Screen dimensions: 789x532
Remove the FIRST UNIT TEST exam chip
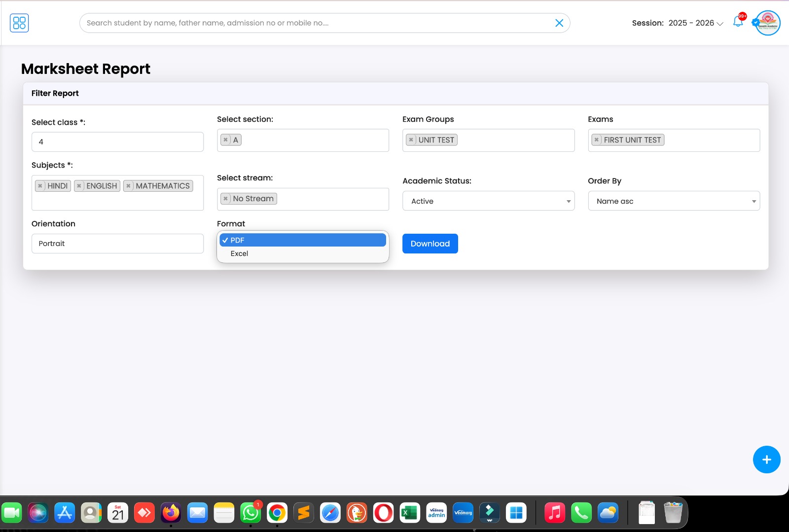[x=597, y=140]
